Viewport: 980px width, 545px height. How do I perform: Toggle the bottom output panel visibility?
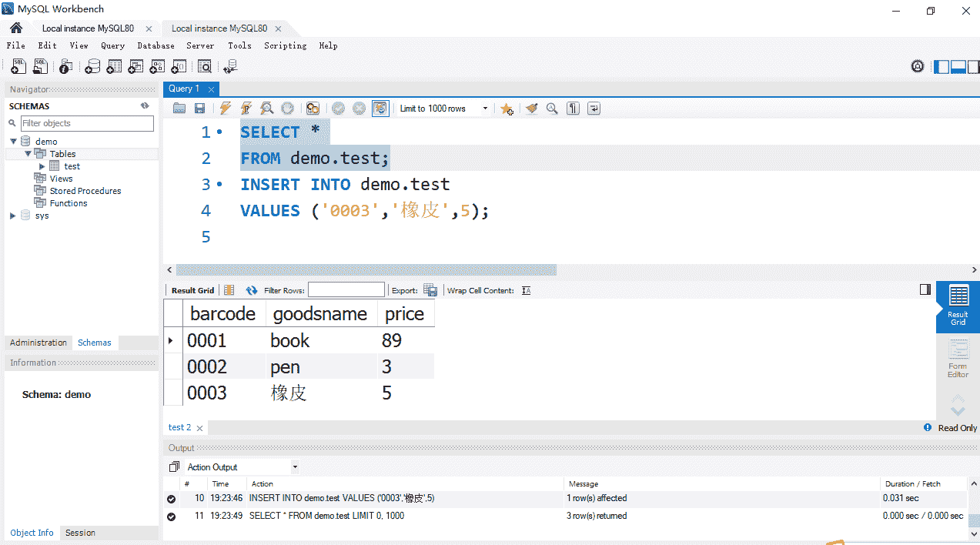point(958,67)
